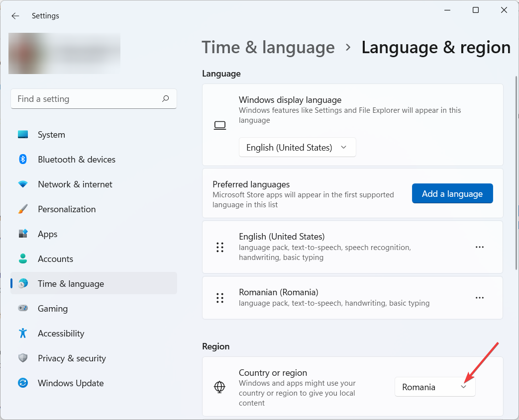Open the Windows display language dropdown
This screenshot has height=420, width=519.
297,148
